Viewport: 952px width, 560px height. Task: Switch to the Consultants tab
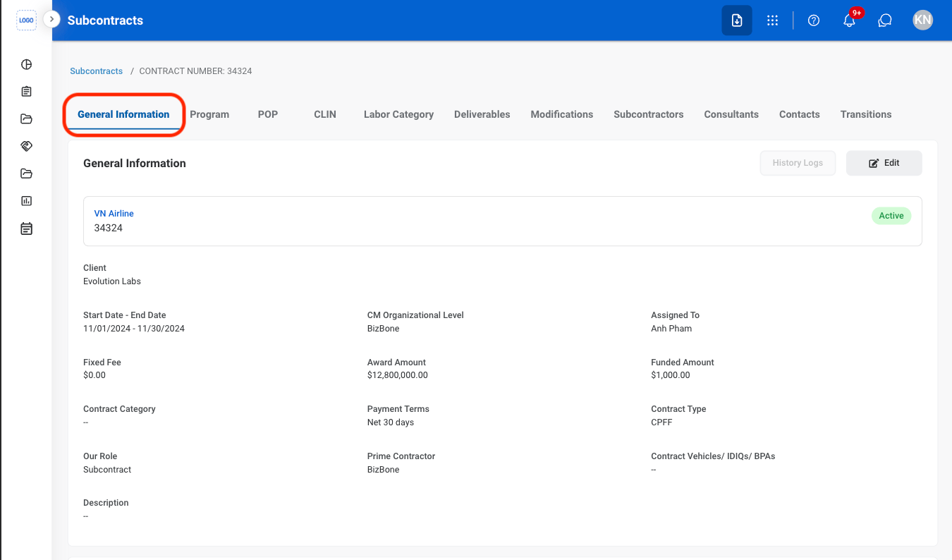(x=731, y=114)
